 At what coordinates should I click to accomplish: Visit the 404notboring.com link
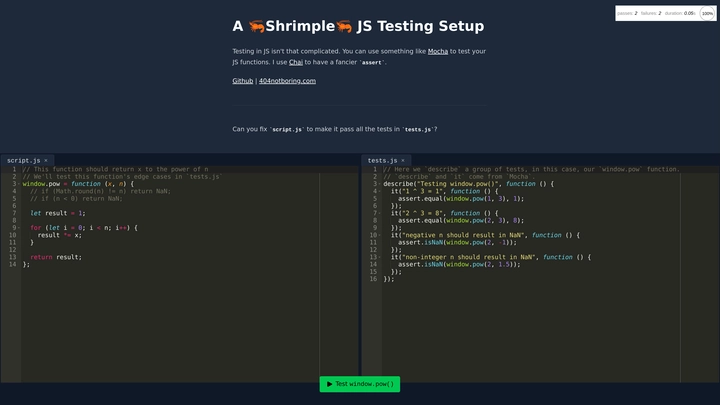point(287,81)
